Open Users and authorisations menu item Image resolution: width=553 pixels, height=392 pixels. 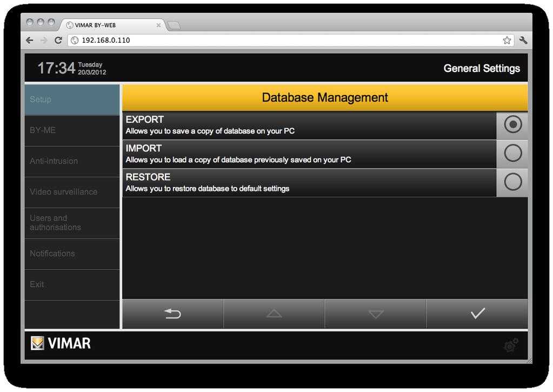(72, 223)
